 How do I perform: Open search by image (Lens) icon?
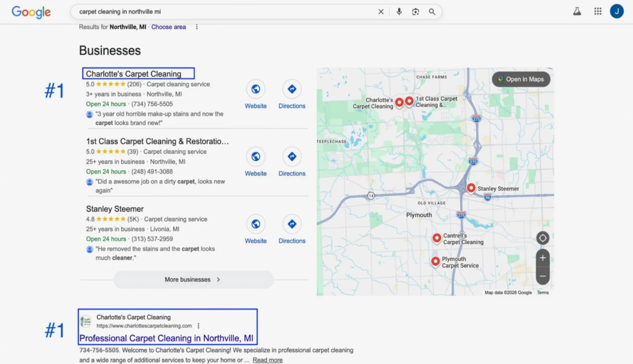coord(415,12)
